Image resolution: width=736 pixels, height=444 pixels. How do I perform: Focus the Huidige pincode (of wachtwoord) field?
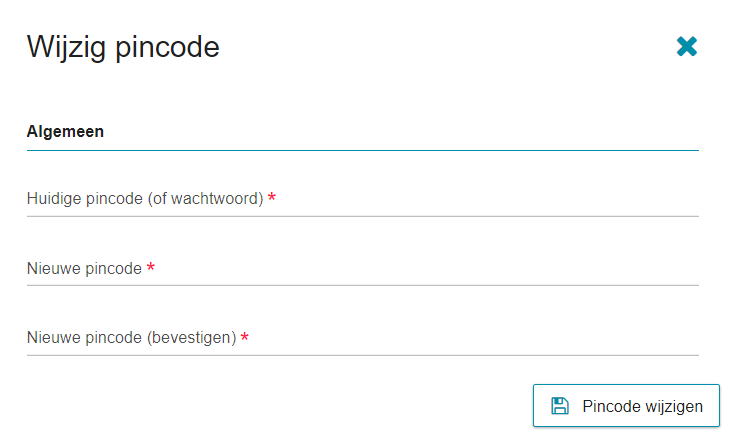click(x=363, y=199)
